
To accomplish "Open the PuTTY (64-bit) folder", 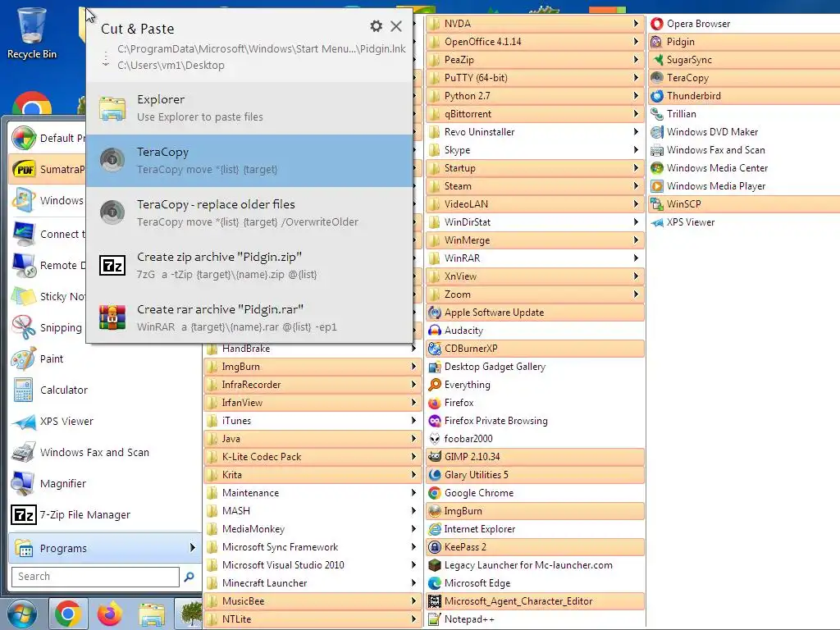I will pos(535,78).
